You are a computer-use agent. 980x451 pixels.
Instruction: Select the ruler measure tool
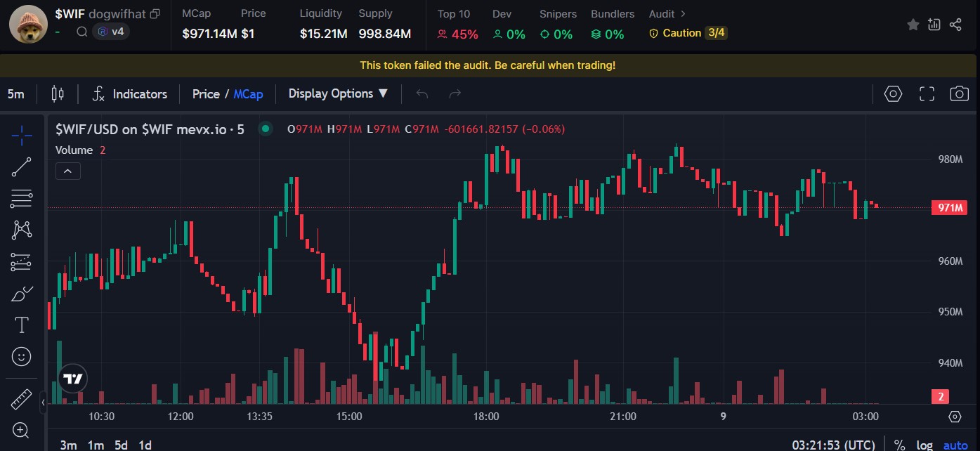point(22,399)
